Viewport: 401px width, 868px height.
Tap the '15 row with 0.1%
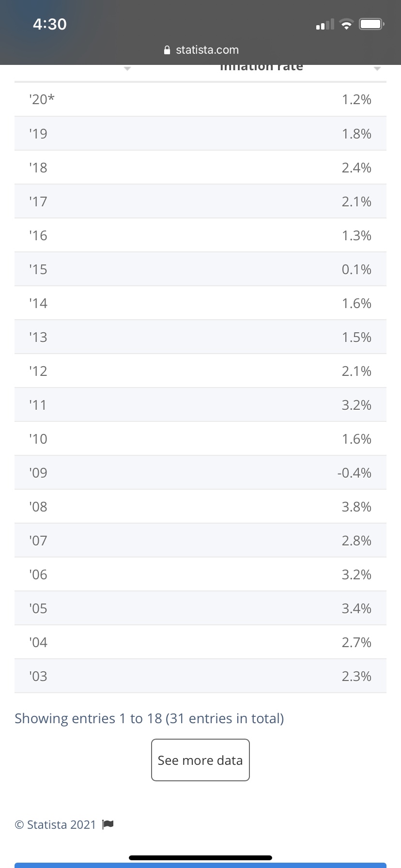(x=200, y=269)
